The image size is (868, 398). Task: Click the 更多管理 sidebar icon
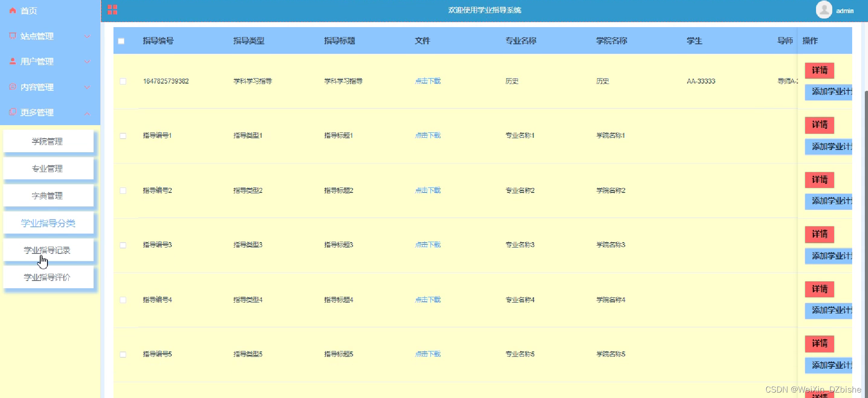(x=13, y=112)
